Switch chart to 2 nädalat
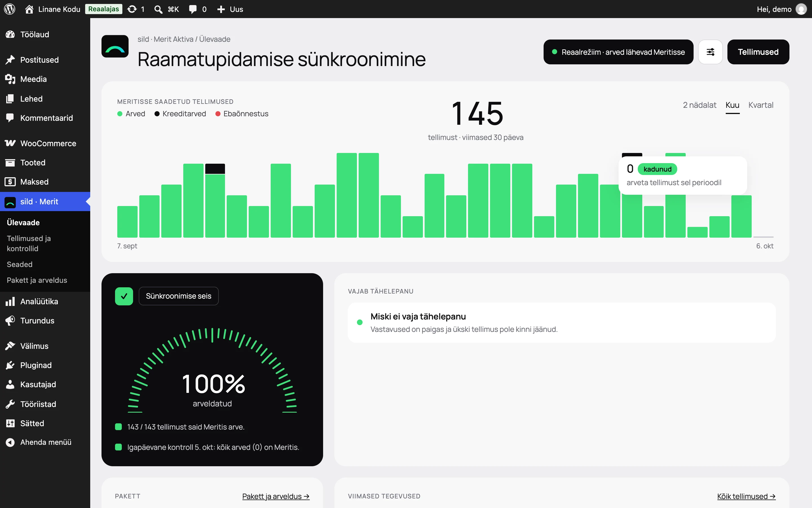The image size is (812, 508). coord(699,105)
